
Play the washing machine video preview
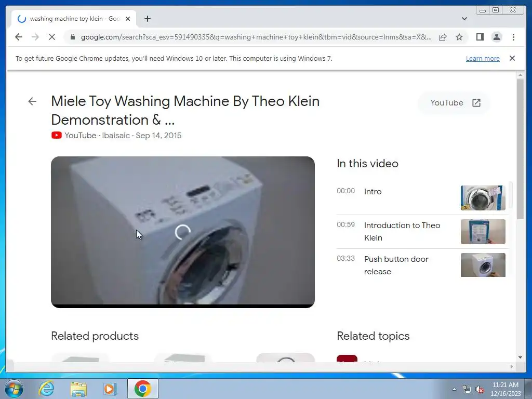point(182,232)
